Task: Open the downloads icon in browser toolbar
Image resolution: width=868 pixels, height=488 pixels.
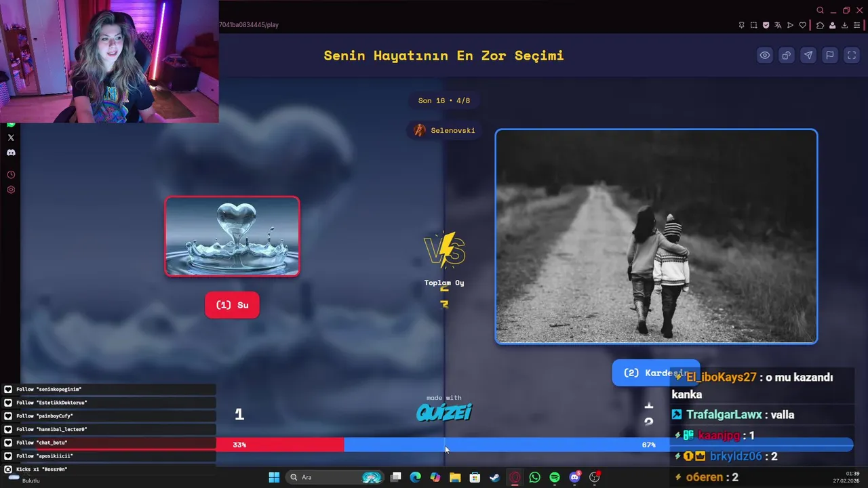Action: pos(844,25)
